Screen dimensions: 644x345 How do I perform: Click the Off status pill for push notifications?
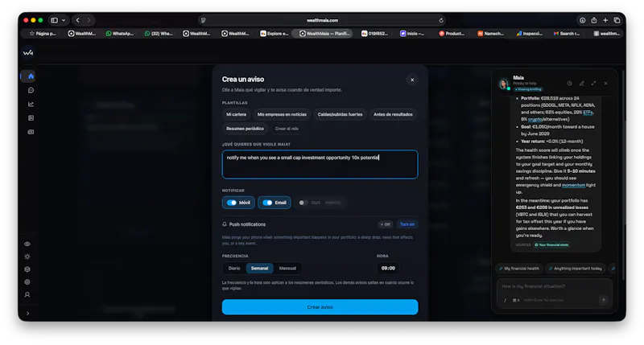(x=386, y=224)
